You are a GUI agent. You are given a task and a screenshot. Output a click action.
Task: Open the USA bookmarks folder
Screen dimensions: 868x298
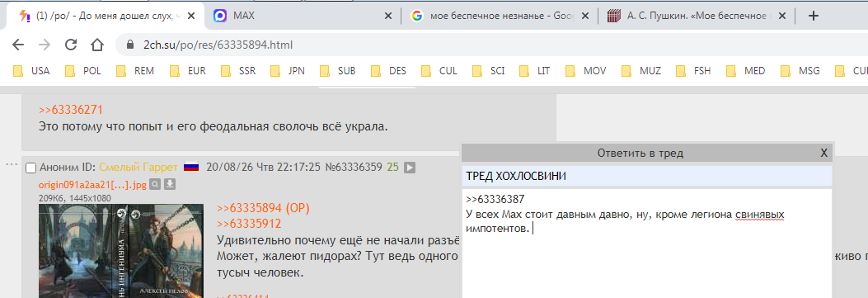(x=31, y=71)
